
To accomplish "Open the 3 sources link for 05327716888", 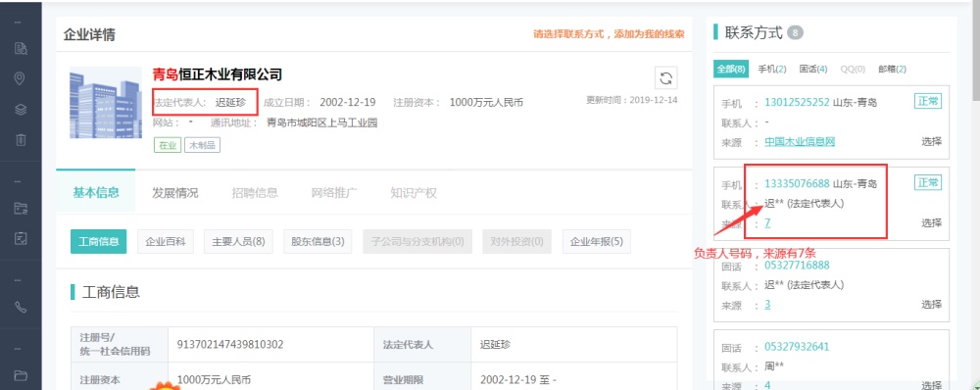I will coord(767,305).
